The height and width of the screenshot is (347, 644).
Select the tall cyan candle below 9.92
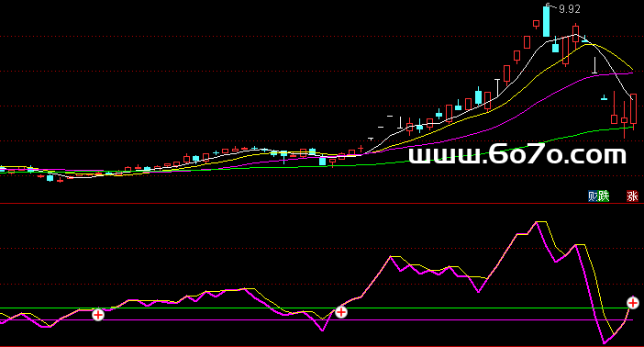click(546, 20)
